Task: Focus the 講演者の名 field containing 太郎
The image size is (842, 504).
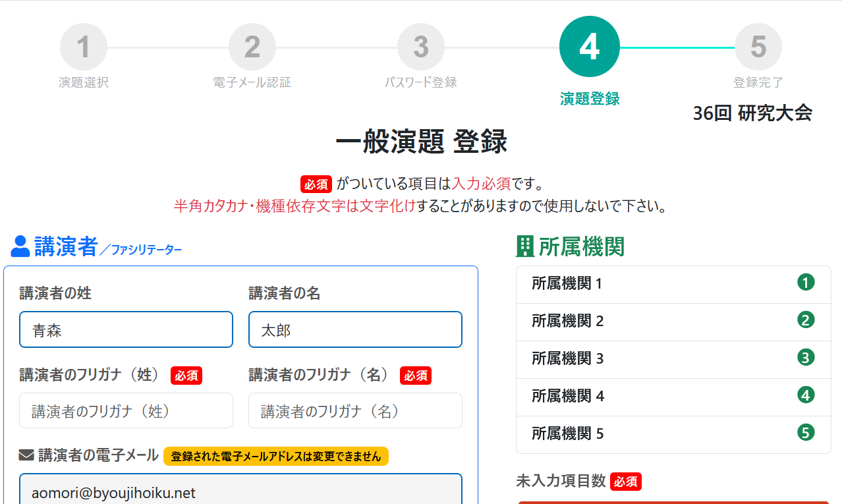Action: [355, 329]
